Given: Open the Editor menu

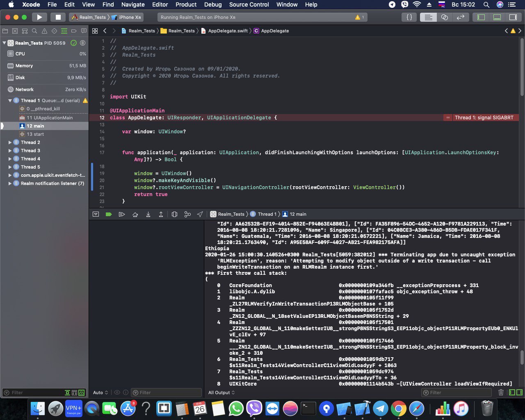Looking at the screenshot, I should (x=160, y=5).
